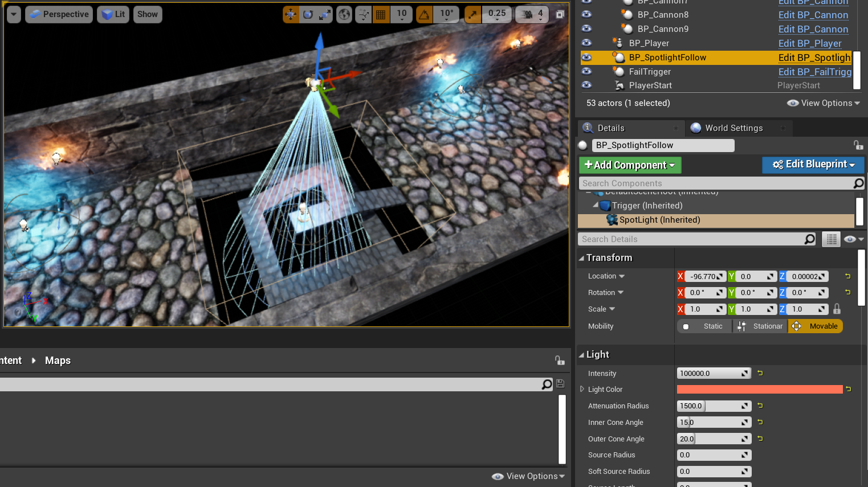
Task: Focus the Search Details field
Action: [691, 239]
